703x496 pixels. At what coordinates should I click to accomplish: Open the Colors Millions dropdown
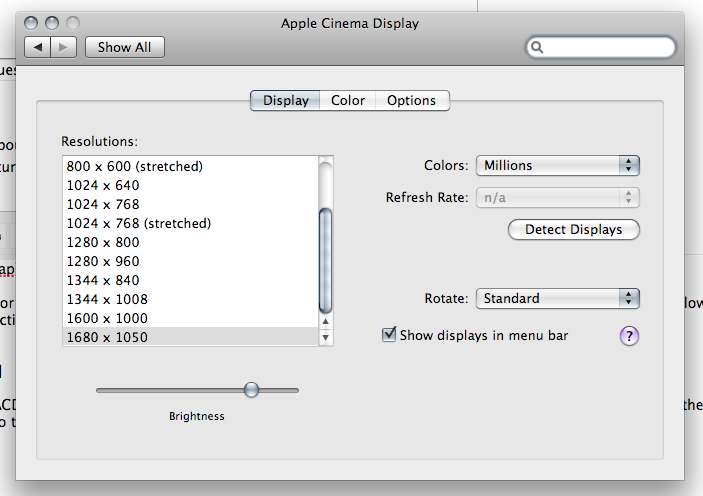(558, 165)
